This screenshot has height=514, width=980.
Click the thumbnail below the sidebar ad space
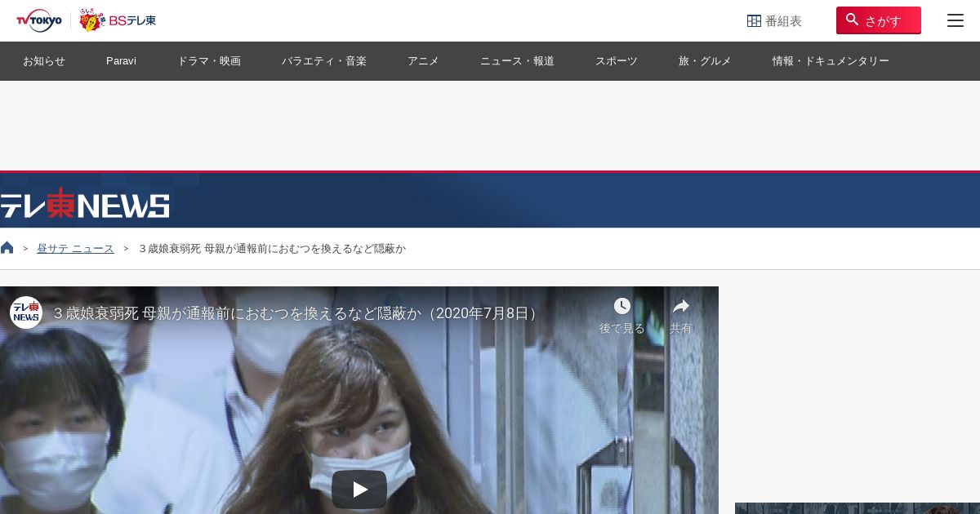click(857, 508)
